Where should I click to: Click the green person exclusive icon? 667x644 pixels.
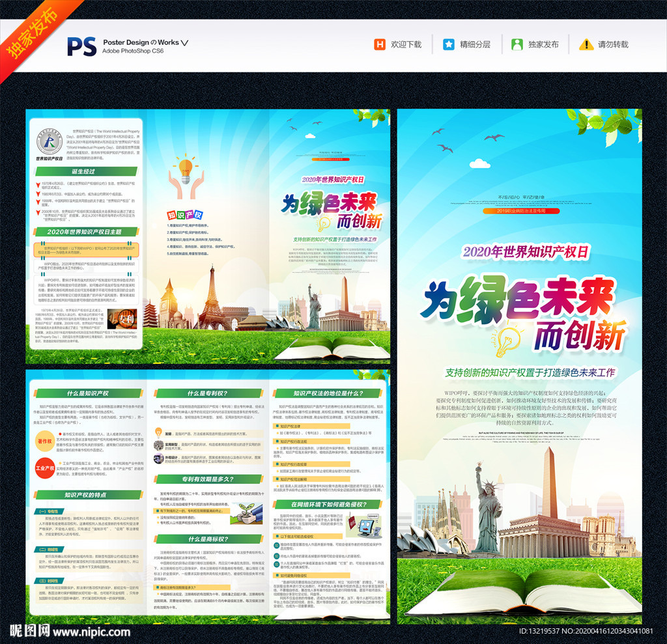517,44
